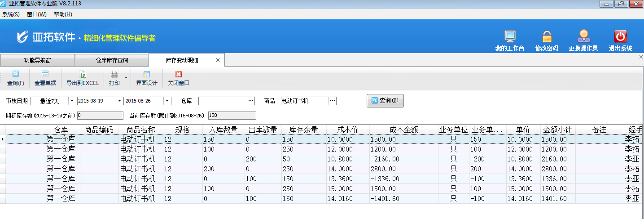Open the 界面设计 layout designer
Screen dimensions: 644x219
(146, 75)
